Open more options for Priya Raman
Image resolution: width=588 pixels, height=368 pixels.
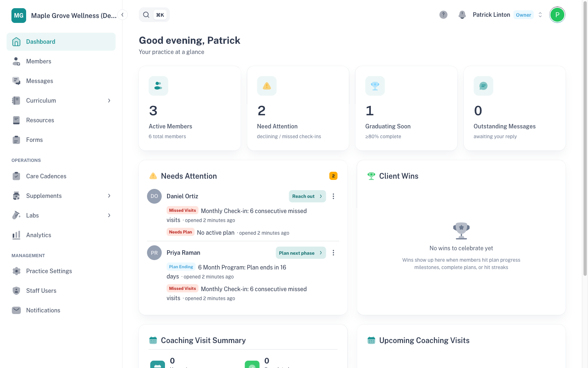point(333,253)
